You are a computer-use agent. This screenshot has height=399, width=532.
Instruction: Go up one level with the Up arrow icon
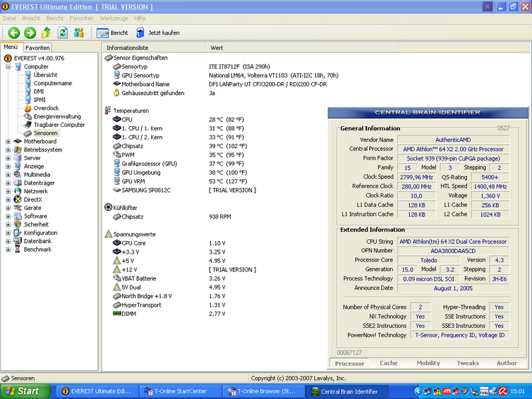coord(46,33)
